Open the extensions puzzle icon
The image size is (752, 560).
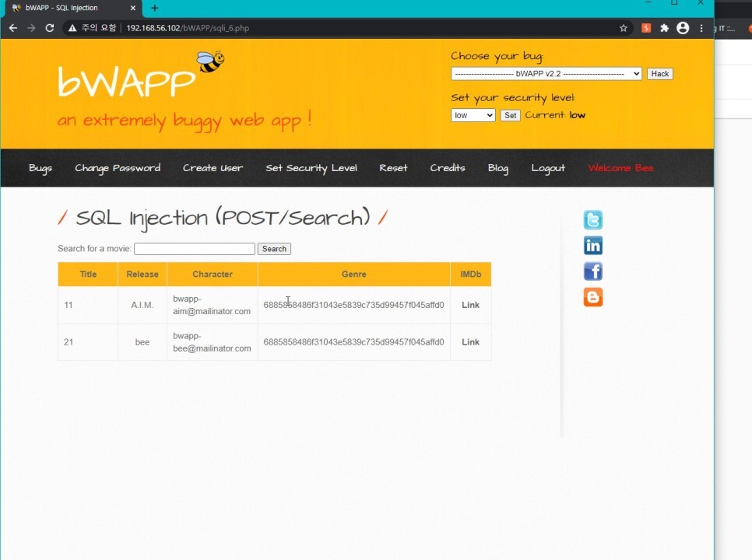point(664,28)
